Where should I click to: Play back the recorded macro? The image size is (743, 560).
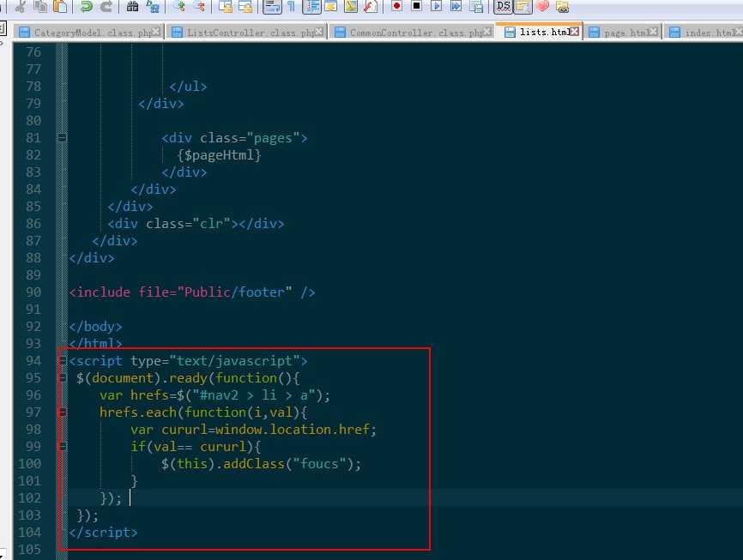click(436, 7)
